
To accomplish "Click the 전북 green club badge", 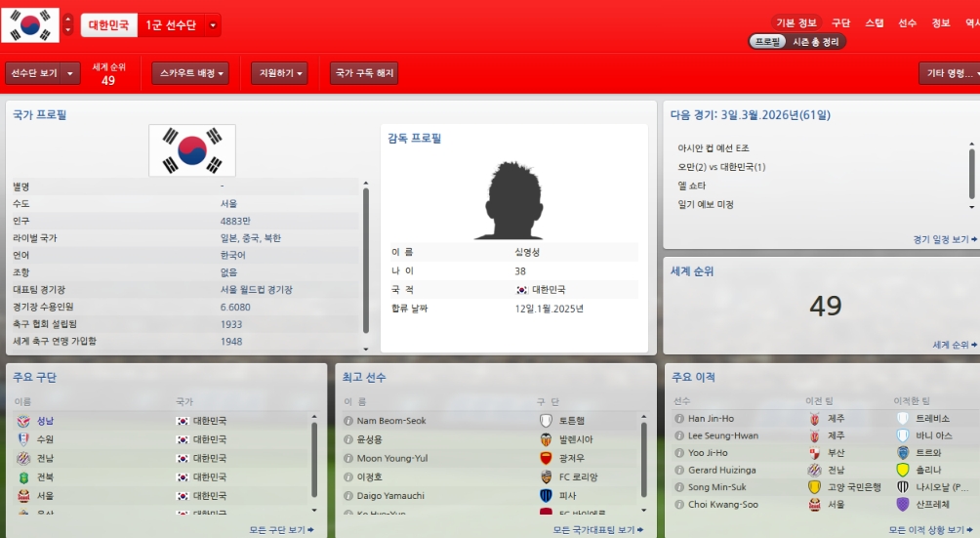I will point(23,477).
